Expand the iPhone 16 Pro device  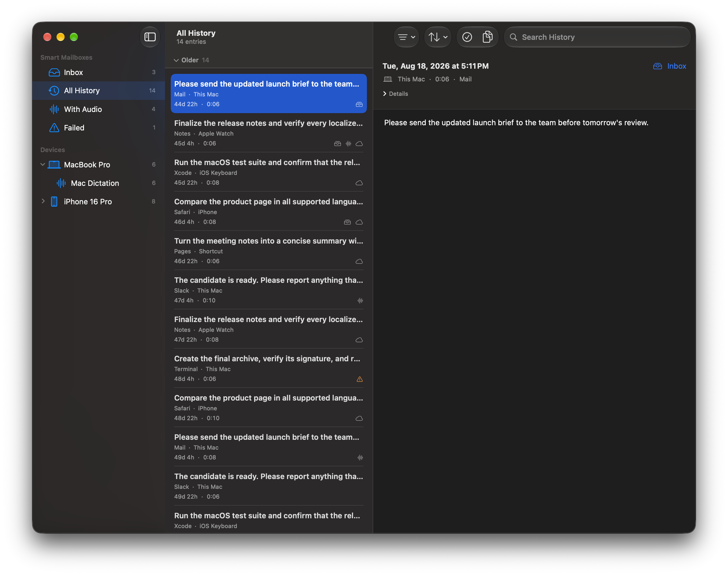point(43,201)
